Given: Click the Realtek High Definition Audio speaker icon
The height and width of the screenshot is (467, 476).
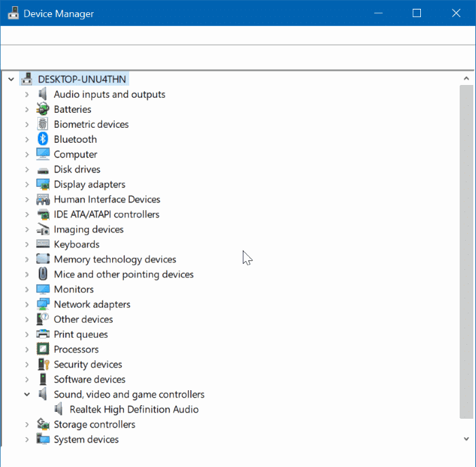Looking at the screenshot, I should click(x=59, y=409).
